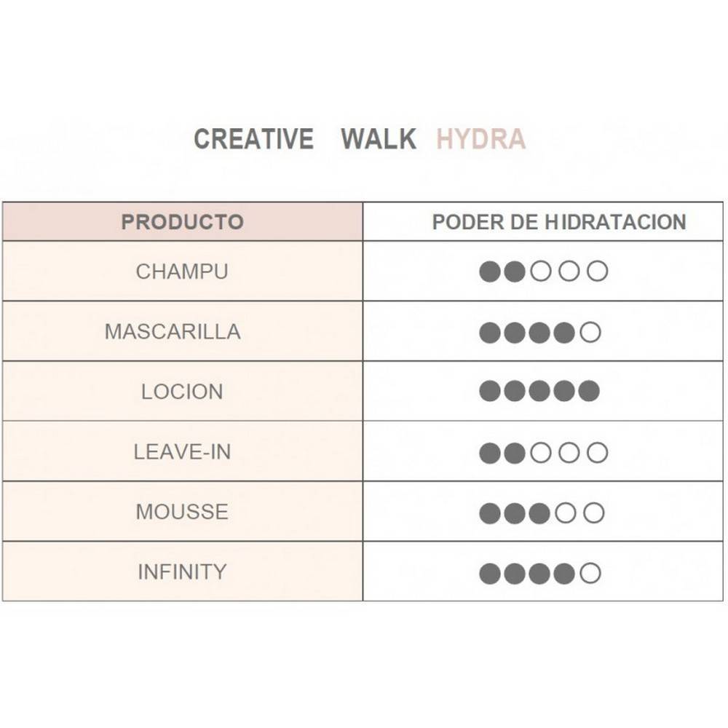Click the LOCION product label
This screenshot has width=728, height=728.
[182, 392]
